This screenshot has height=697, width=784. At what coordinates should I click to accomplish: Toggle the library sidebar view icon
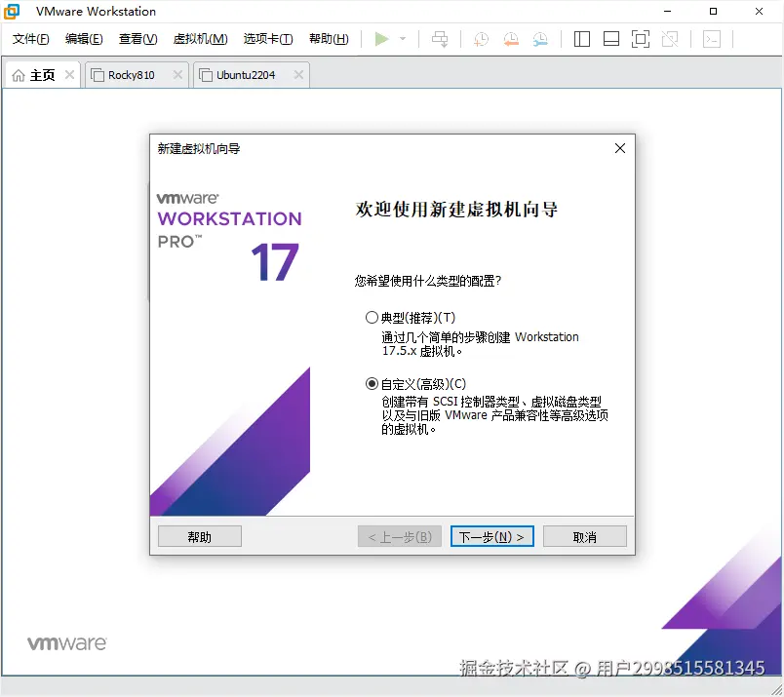pos(581,39)
